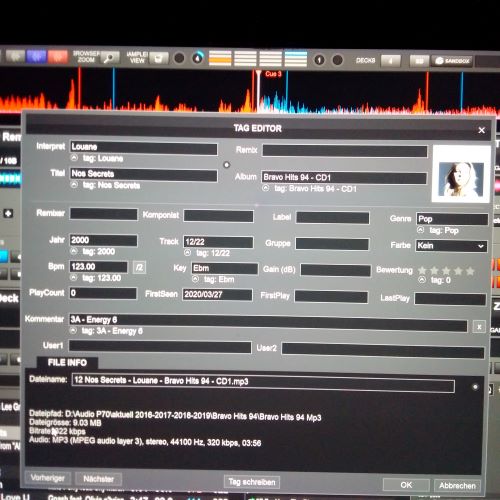Go to previous track with Vorheriger
Screen dimensions: 500x500
pyautogui.click(x=48, y=478)
